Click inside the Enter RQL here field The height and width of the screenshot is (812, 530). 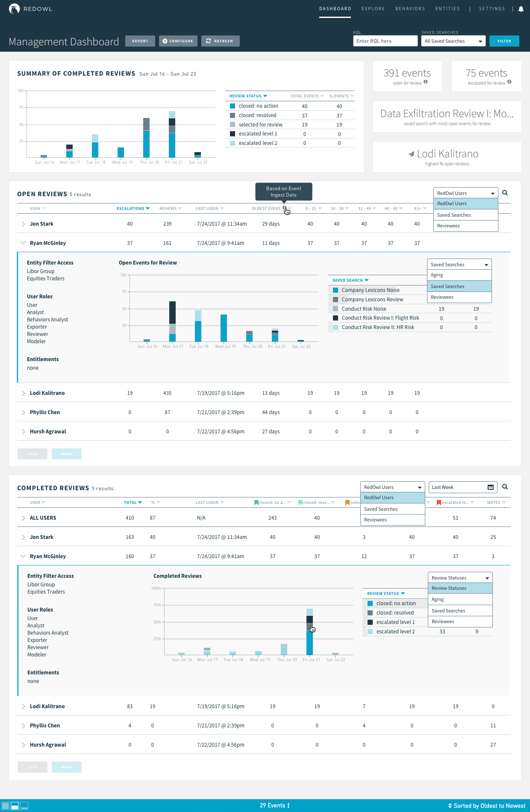[386, 41]
